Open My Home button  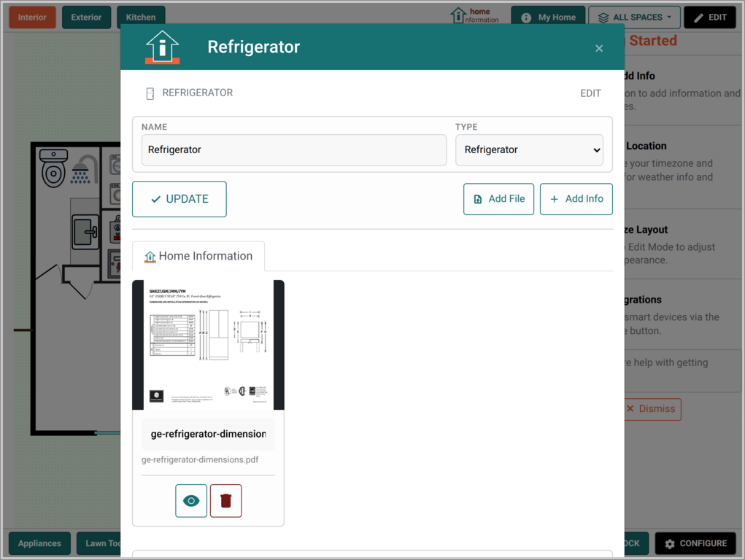click(x=549, y=17)
